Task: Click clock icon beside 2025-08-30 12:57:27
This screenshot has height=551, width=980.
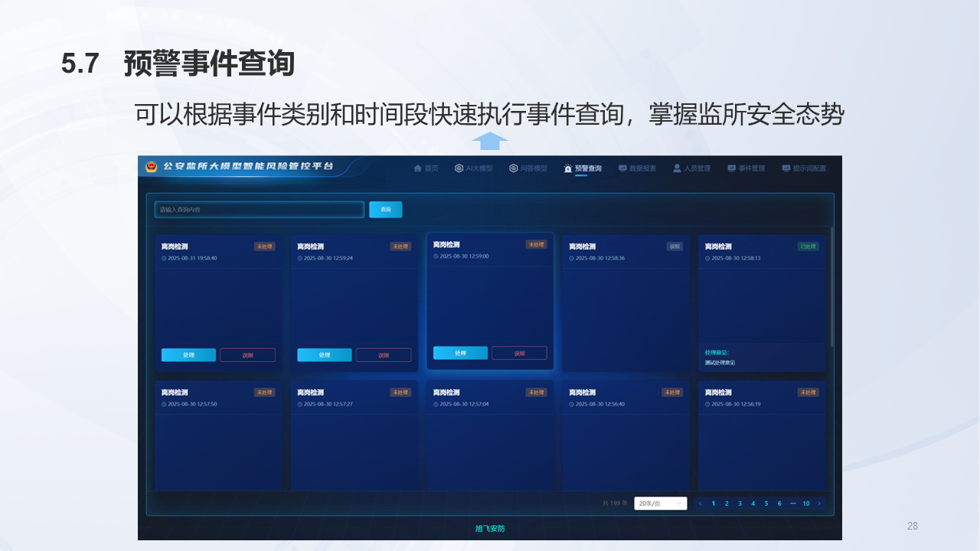Action: [x=300, y=404]
